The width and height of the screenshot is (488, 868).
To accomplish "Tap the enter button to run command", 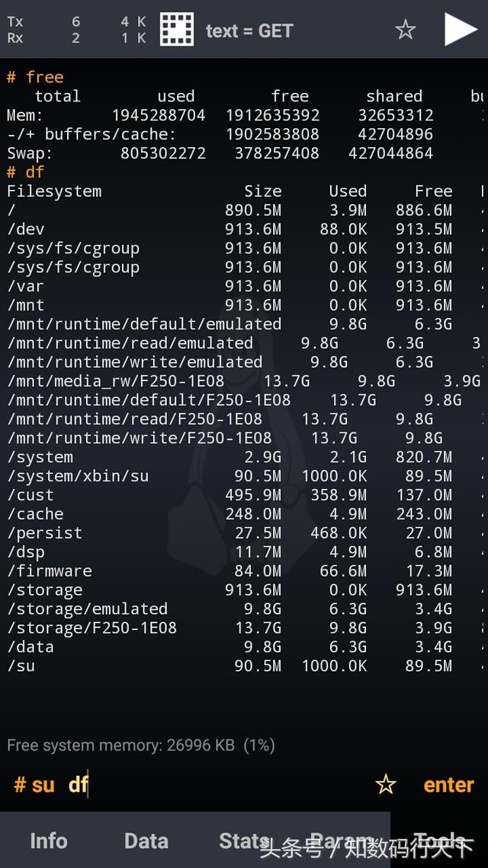I will 448,785.
